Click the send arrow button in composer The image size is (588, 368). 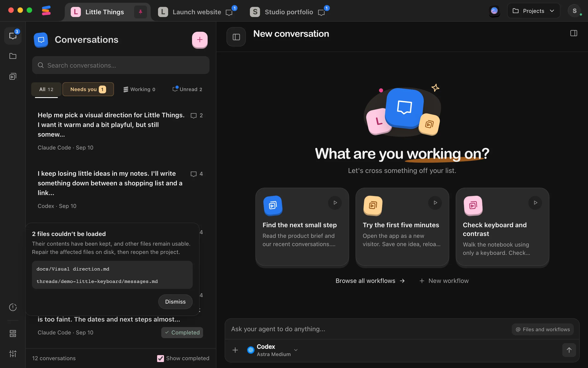(569, 350)
